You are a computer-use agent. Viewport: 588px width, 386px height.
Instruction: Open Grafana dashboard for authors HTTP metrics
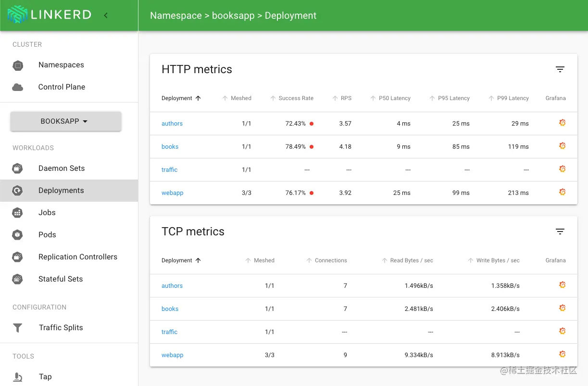click(562, 123)
